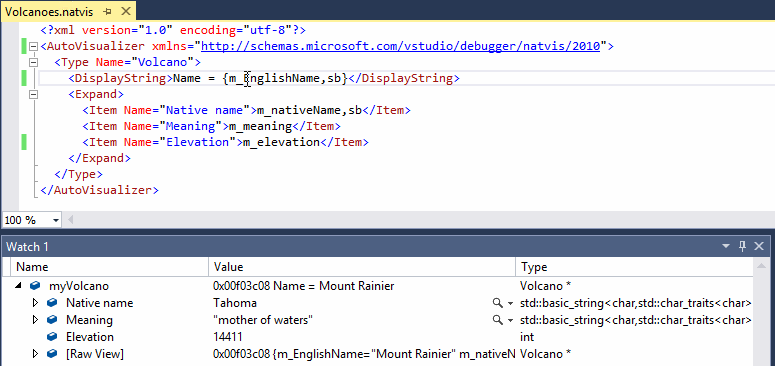The height and width of the screenshot is (366, 775).
Task: Collapse the myVolcano watch entry
Action: click(19, 285)
